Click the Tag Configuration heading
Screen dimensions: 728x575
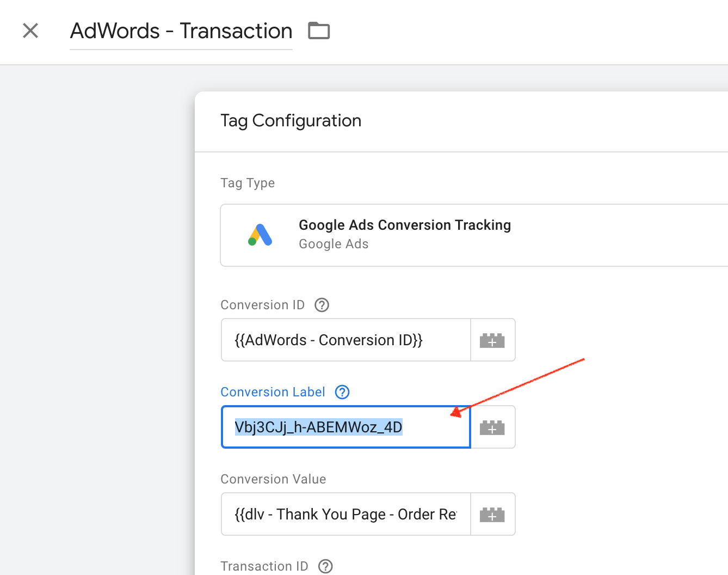point(291,120)
